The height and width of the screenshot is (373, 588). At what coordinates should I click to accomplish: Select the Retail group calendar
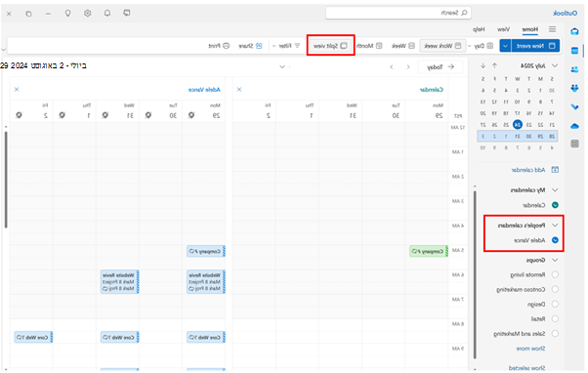(555, 318)
